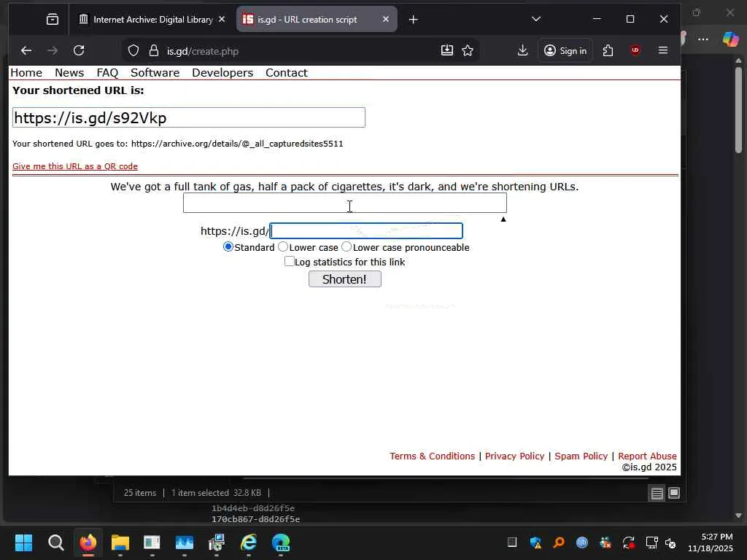Open a new tab with plus button
The image size is (747, 560).
[x=414, y=20]
